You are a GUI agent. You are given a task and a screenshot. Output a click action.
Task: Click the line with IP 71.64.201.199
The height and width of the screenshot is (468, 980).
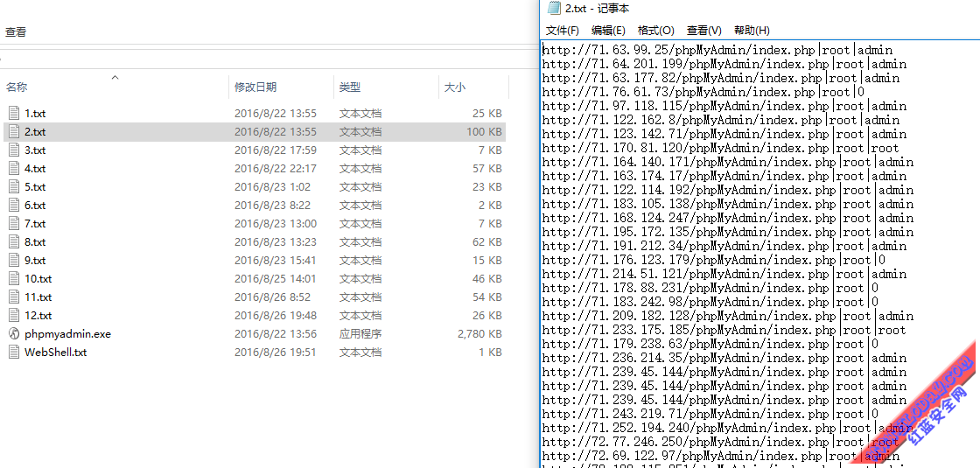724,64
